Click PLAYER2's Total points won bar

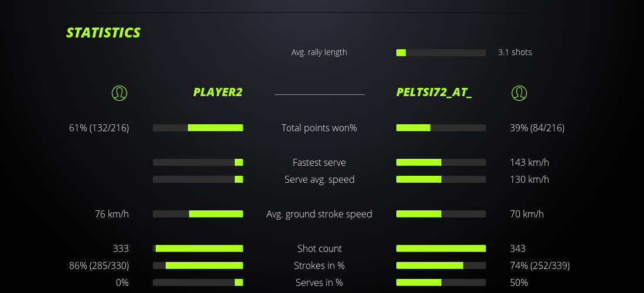tap(198, 128)
